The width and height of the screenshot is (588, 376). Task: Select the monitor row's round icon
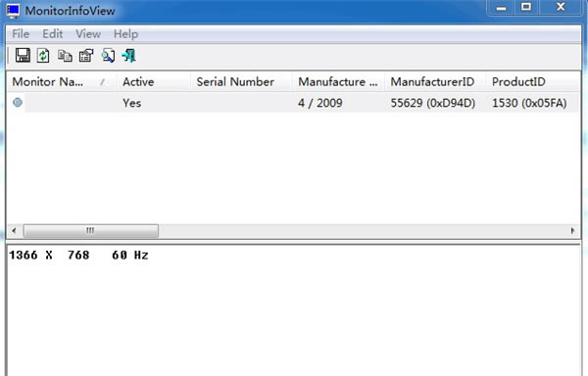pos(18,102)
